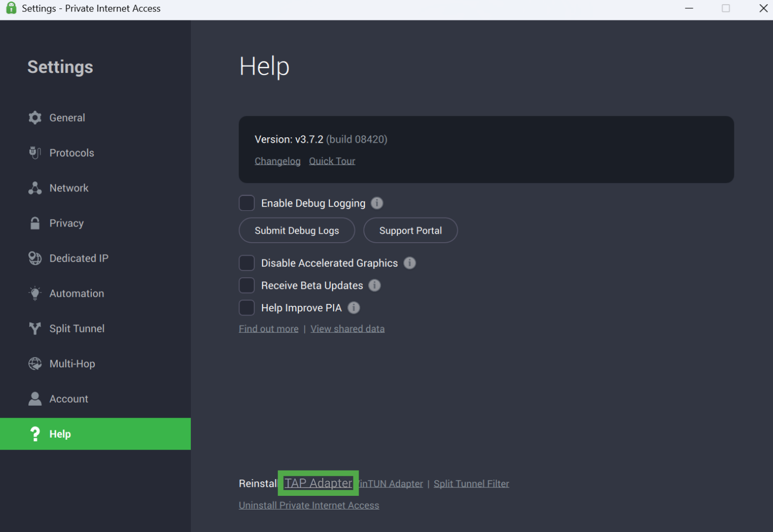Click Uninstall Private Internet Access link
This screenshot has height=532, width=773.
309,505
